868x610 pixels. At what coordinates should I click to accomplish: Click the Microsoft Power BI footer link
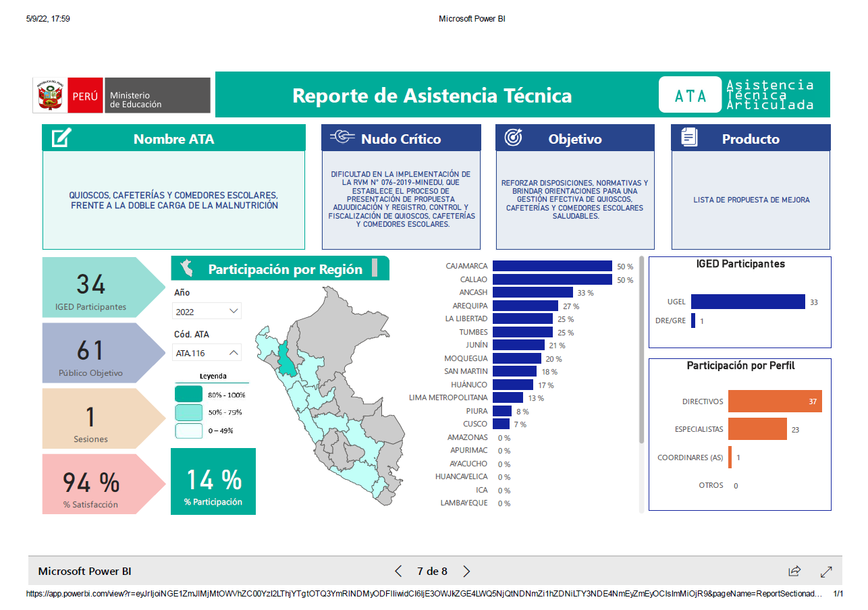coord(84,572)
